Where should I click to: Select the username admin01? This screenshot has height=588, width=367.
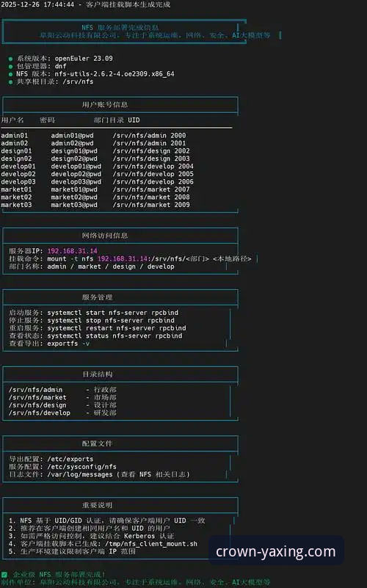tap(14, 135)
